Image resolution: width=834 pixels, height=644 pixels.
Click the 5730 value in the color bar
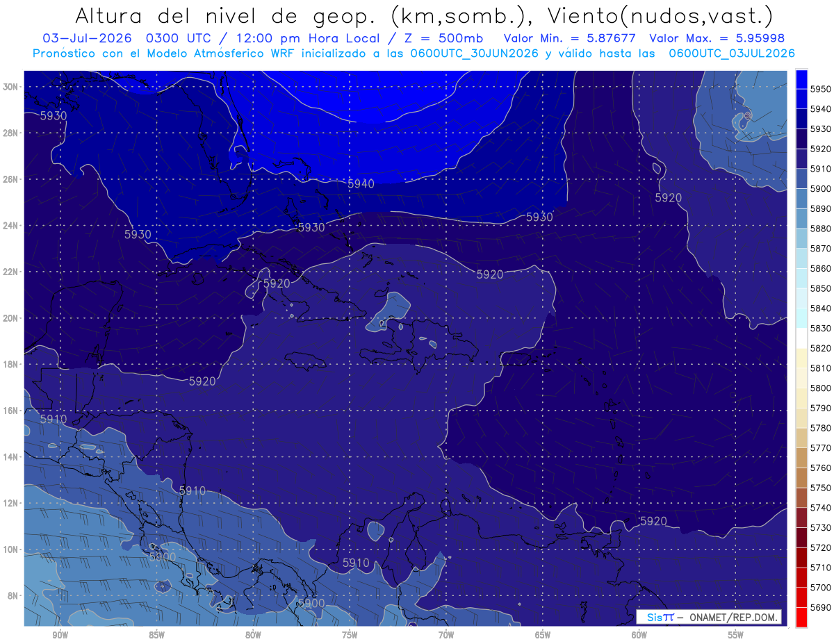[x=821, y=527]
